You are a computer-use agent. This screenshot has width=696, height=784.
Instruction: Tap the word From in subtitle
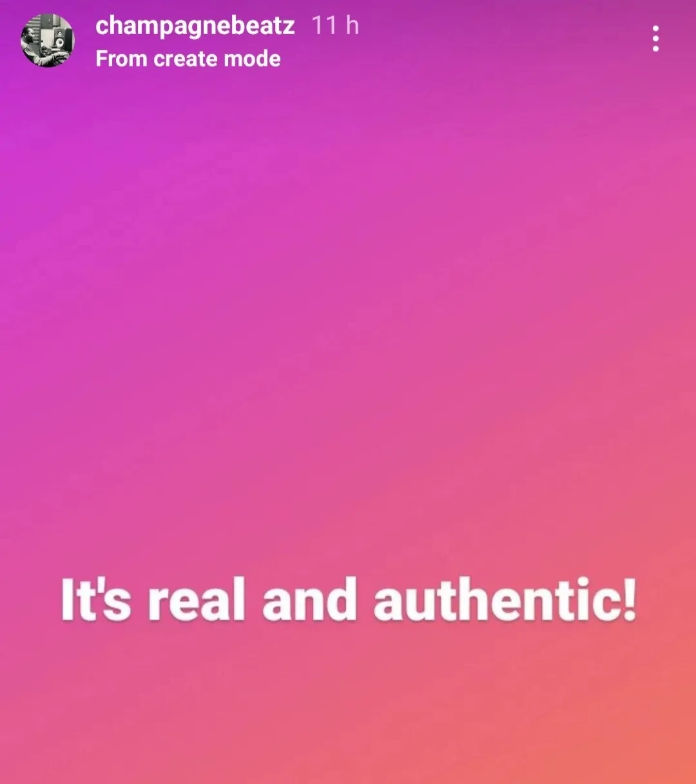pos(122,59)
